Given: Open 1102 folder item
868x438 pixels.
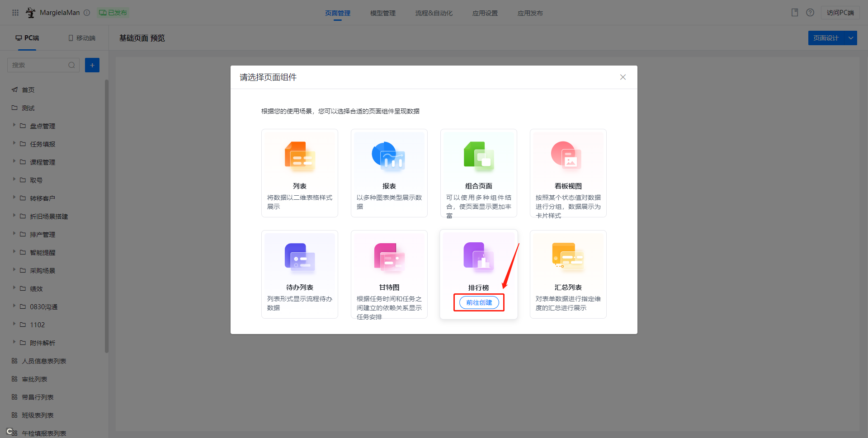Looking at the screenshot, I should pos(38,325).
